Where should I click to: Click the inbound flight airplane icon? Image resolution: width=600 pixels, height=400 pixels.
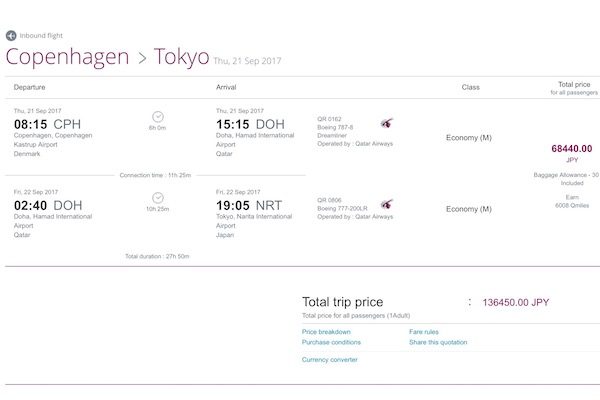tap(11, 36)
